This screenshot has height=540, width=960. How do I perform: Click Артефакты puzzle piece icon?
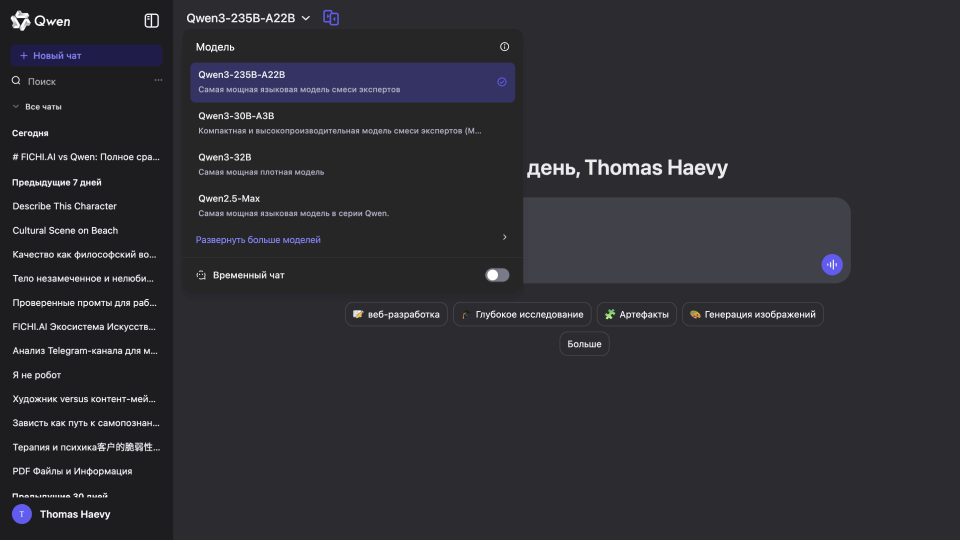click(x=610, y=314)
